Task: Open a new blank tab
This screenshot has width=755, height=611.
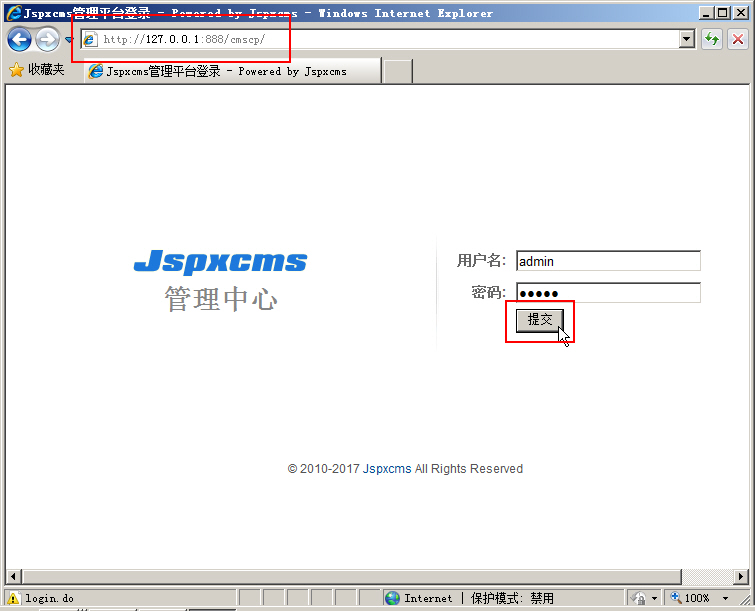Action: point(398,72)
